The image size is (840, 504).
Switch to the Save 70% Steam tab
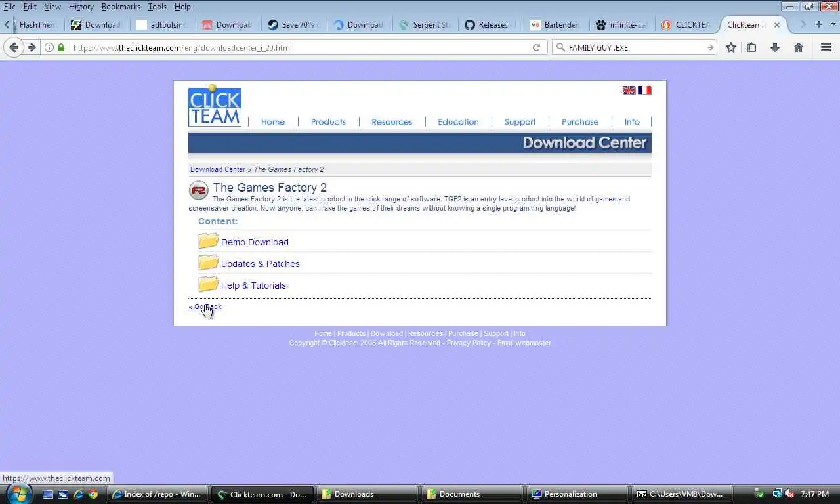click(293, 25)
